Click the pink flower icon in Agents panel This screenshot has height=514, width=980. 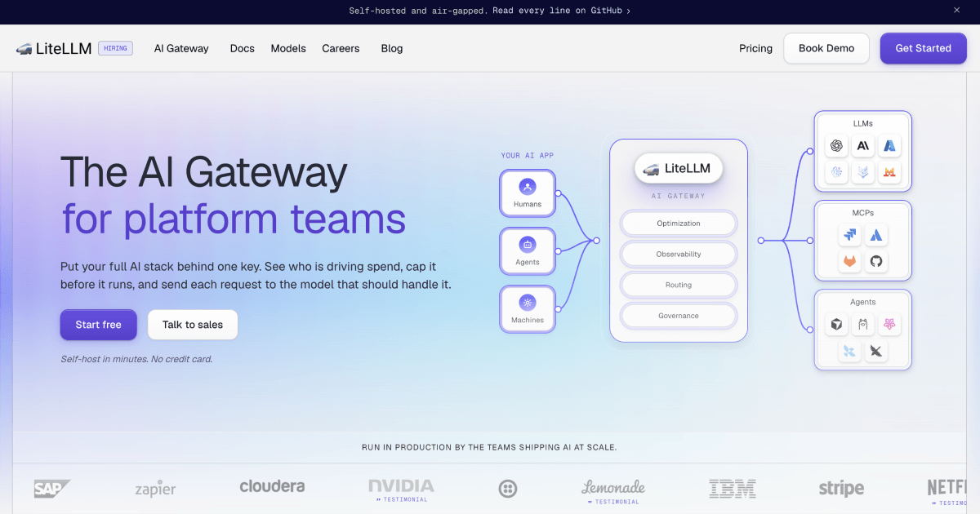pos(889,325)
